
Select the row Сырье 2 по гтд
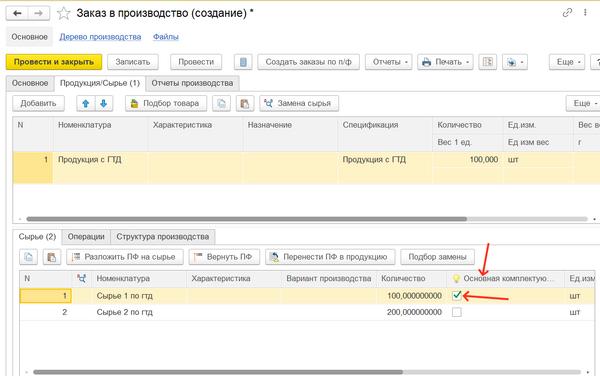307,312
